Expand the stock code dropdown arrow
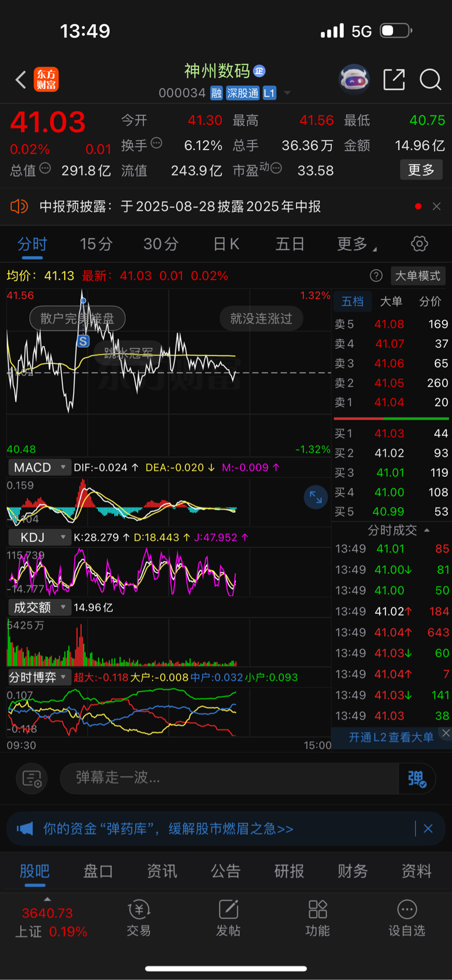The width and height of the screenshot is (452, 980). coord(287,93)
